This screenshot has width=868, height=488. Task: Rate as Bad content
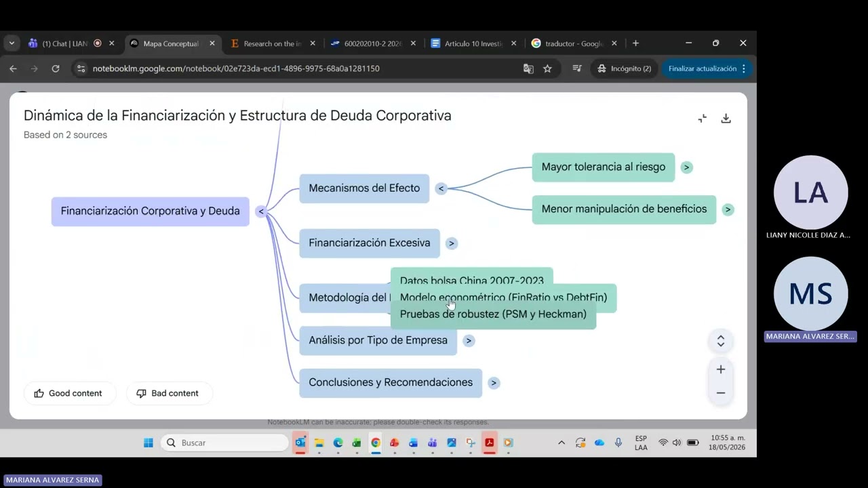tap(168, 393)
